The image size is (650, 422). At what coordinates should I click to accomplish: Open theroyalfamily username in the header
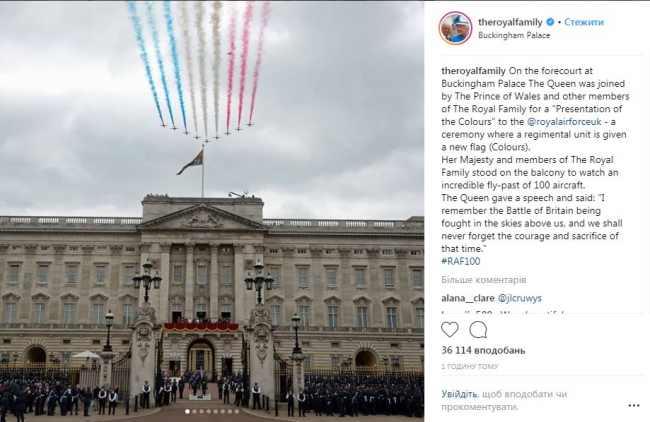pos(510,22)
